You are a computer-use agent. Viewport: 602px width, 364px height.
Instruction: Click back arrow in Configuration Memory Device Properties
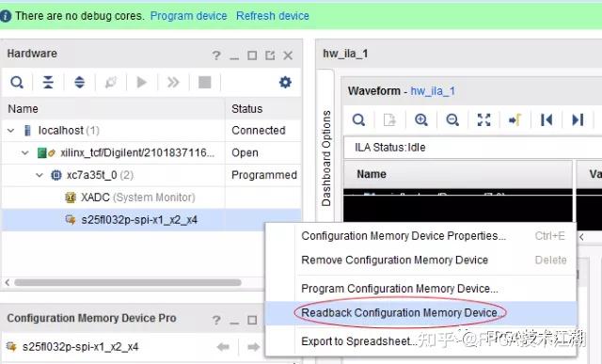tap(223, 347)
